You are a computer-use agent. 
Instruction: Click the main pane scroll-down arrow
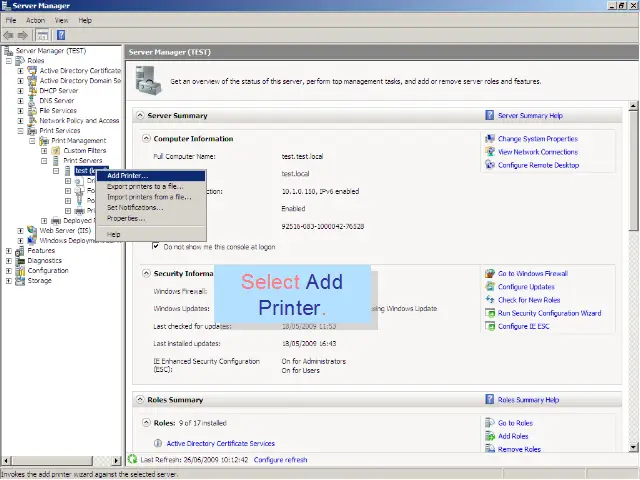tap(633, 447)
